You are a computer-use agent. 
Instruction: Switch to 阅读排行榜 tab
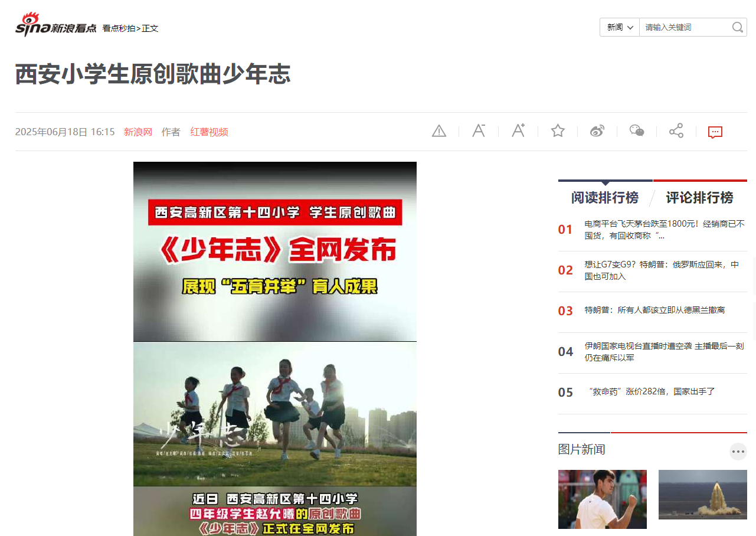[x=604, y=198]
